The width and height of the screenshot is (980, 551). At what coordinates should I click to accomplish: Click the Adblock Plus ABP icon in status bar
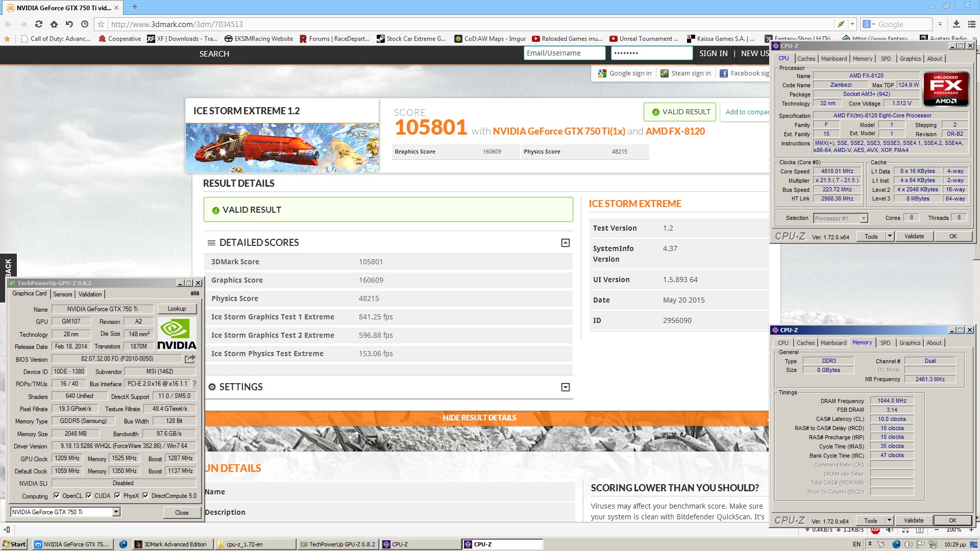(875, 530)
